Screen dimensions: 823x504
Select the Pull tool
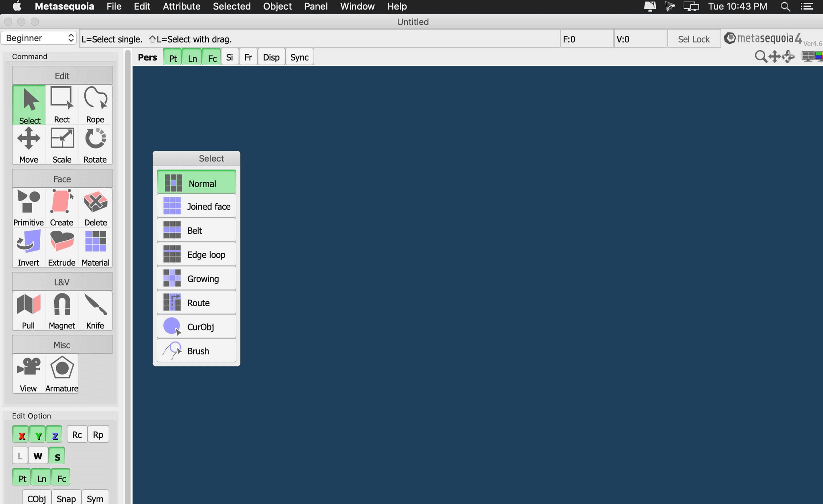point(29,311)
